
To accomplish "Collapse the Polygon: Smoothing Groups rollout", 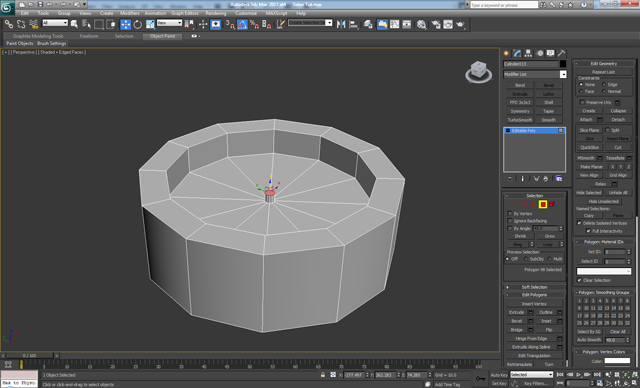I will point(604,293).
